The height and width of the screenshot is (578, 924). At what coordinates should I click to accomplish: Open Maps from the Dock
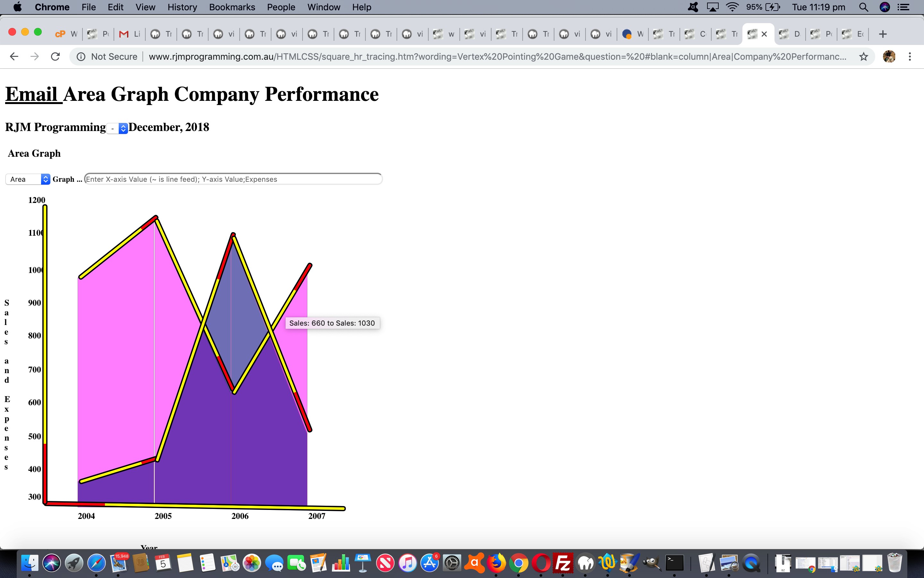tap(229, 563)
